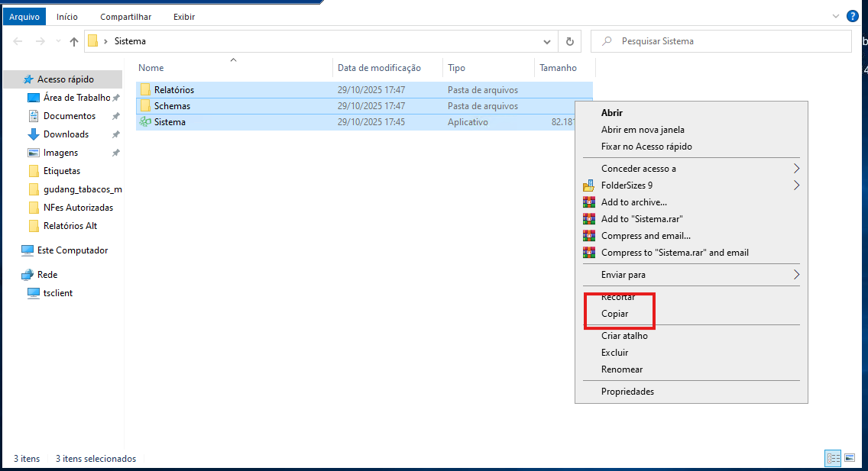Screen dimensions: 868x471
Task: Click the refresh button beside address bar
Action: [x=569, y=42]
